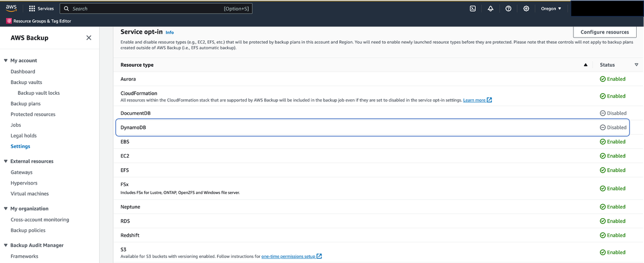Open Hypervisors page
644x263 pixels.
pos(24,183)
